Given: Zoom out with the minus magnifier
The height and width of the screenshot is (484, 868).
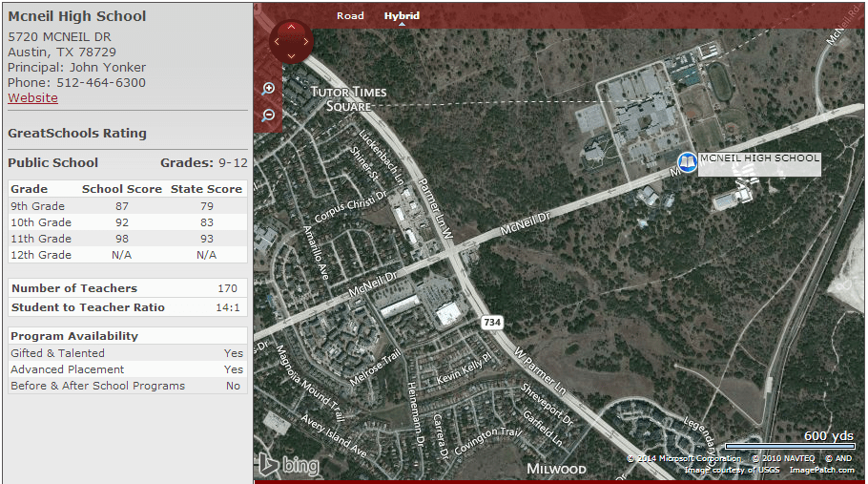Looking at the screenshot, I should coord(268,115).
